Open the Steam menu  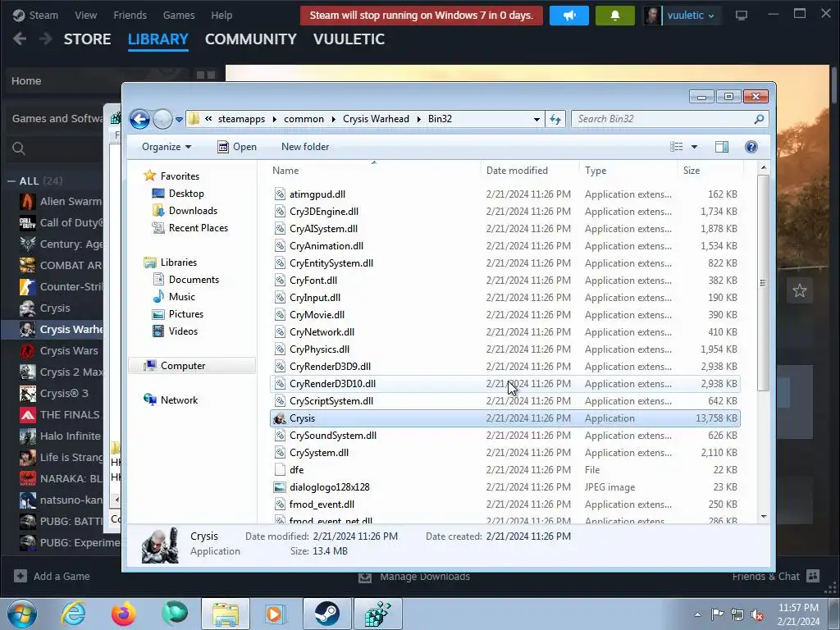[43, 16]
